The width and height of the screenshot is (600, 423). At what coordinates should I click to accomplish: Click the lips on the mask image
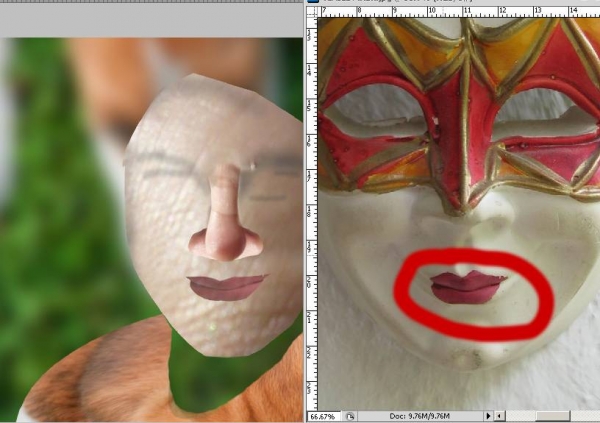click(468, 287)
